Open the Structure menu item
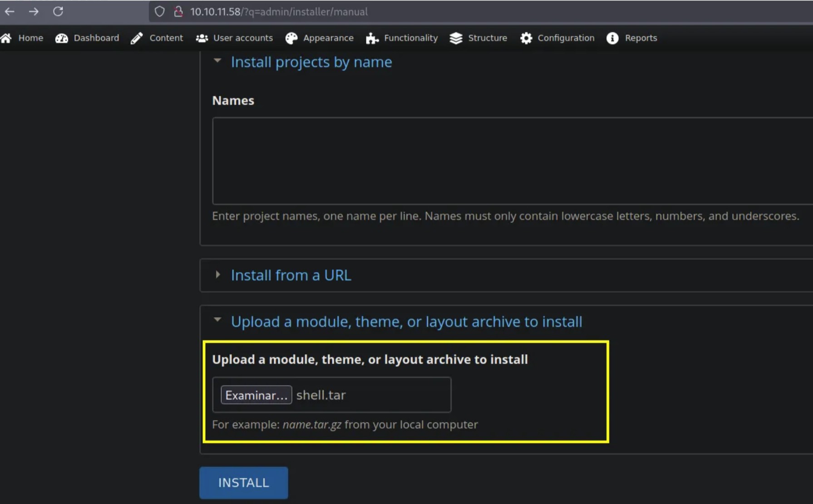The width and height of the screenshot is (813, 504). point(488,38)
